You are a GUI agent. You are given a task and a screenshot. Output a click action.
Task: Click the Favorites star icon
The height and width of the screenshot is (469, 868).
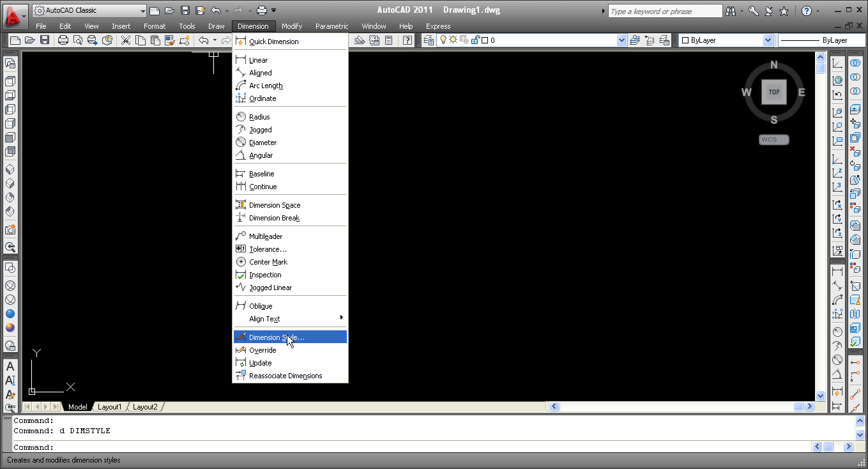784,11
